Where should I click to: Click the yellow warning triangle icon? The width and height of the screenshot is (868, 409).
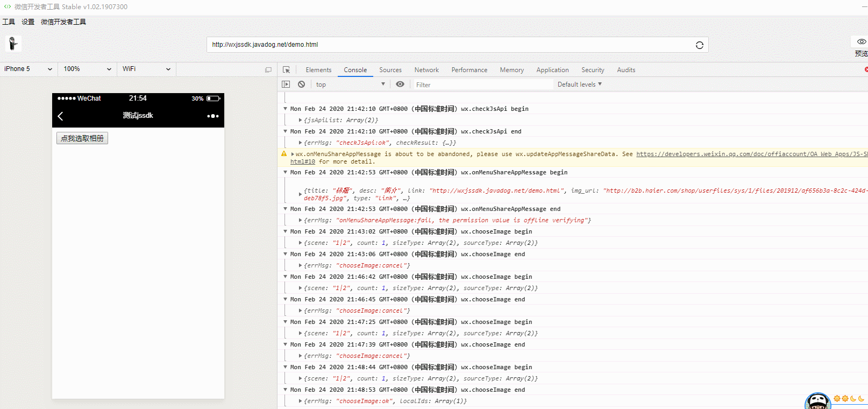tap(284, 154)
